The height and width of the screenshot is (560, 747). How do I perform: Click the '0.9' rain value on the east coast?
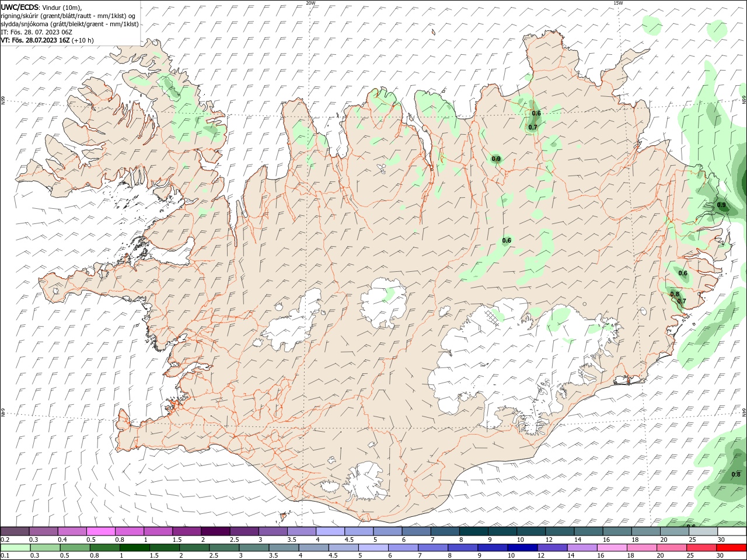click(x=721, y=205)
